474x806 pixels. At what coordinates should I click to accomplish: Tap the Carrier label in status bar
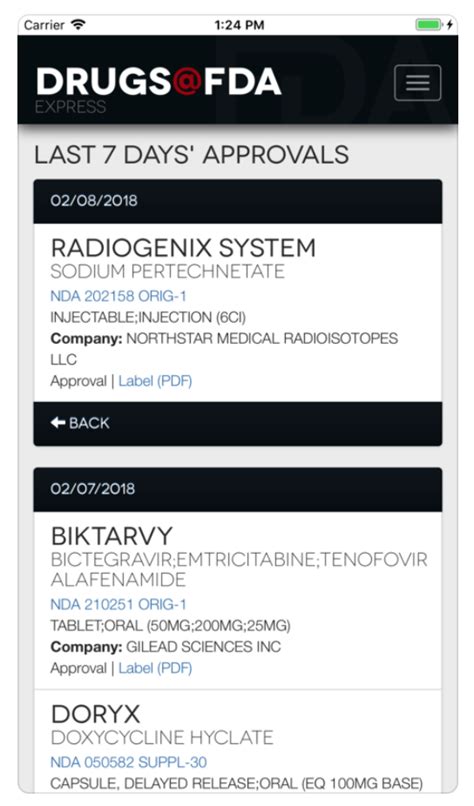pos(44,25)
